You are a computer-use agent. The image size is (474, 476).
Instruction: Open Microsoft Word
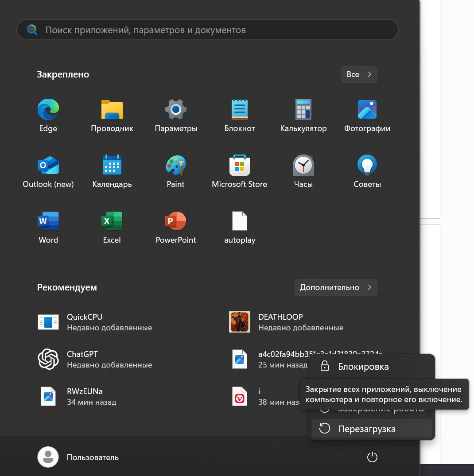(x=48, y=227)
